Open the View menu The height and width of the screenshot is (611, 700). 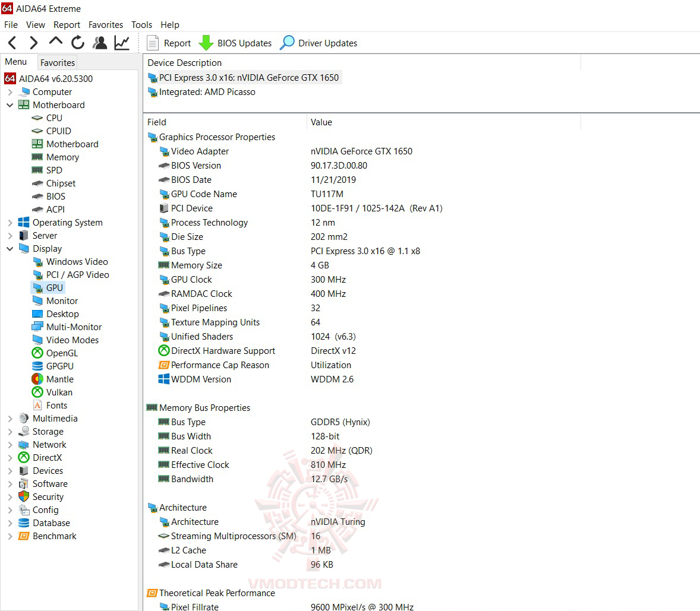pyautogui.click(x=35, y=24)
